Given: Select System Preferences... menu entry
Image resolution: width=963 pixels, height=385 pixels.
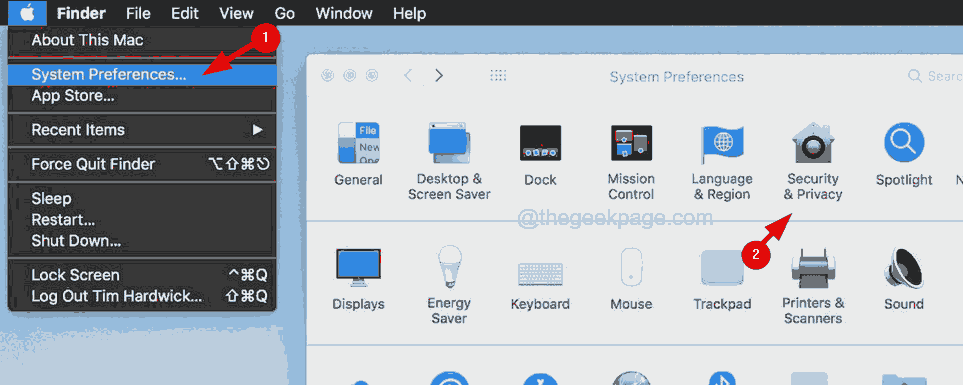Looking at the screenshot, I should coord(142,74).
